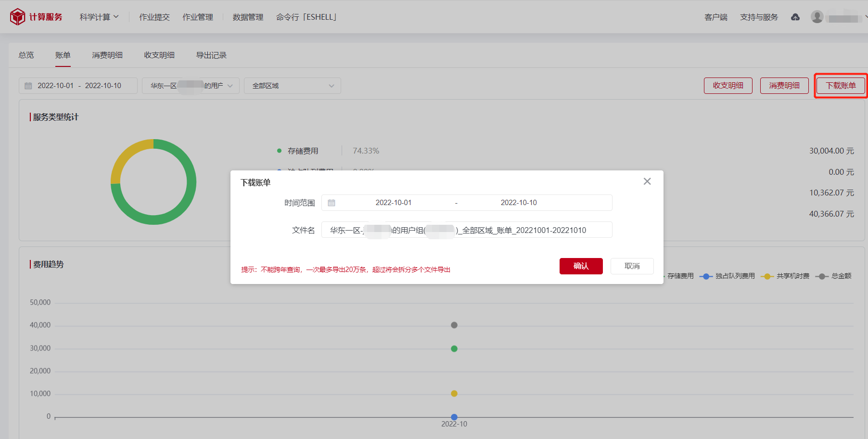Click the cloud download icon in header
This screenshot has width=868, height=439.
(795, 17)
